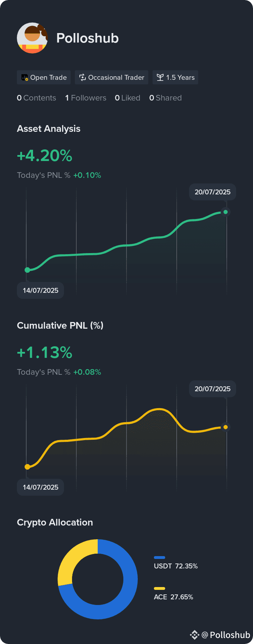Click the blue USDT legend swatch
Image resolution: width=253 pixels, height=644 pixels.
(x=160, y=558)
